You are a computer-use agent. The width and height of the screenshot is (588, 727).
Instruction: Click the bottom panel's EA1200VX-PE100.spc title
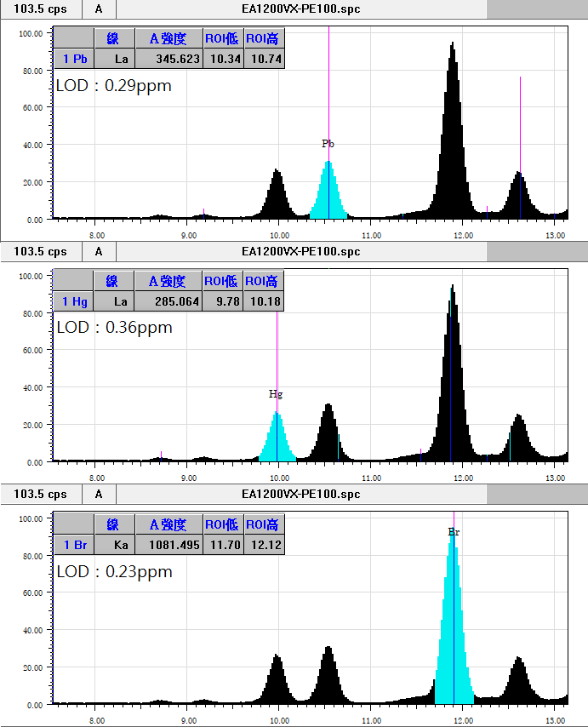coord(300,494)
